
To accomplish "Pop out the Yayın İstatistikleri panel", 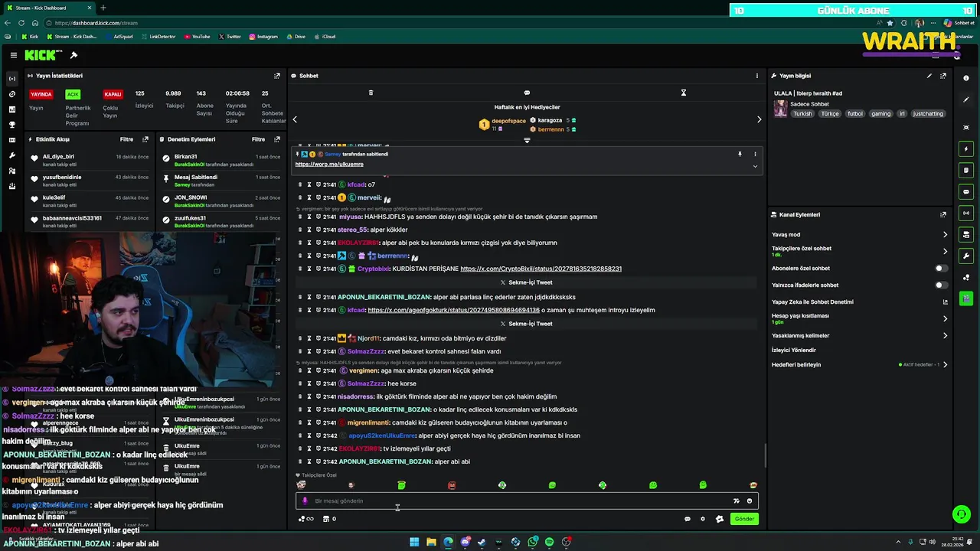I will pyautogui.click(x=277, y=76).
